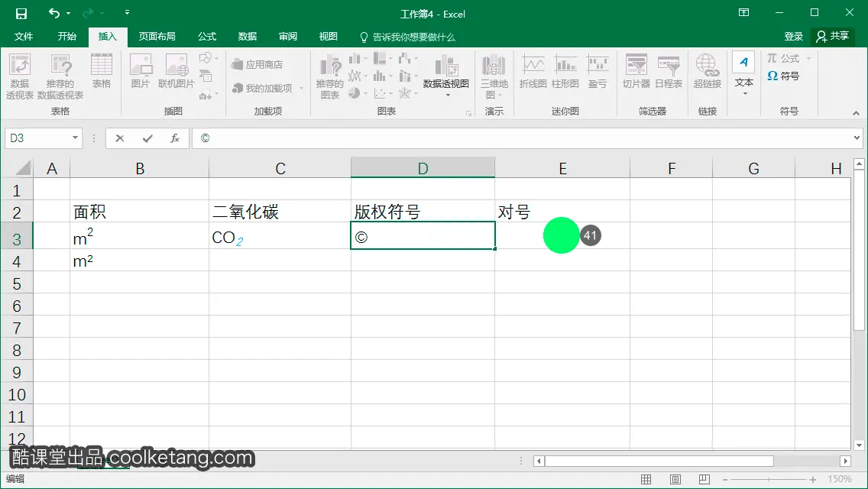Select column B header
The height and width of the screenshot is (489, 868).
(x=140, y=168)
